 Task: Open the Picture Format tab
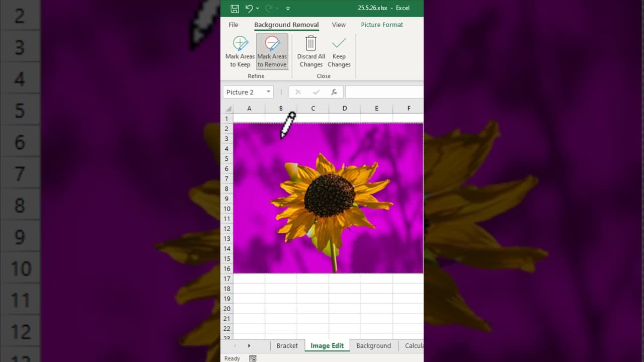382,25
